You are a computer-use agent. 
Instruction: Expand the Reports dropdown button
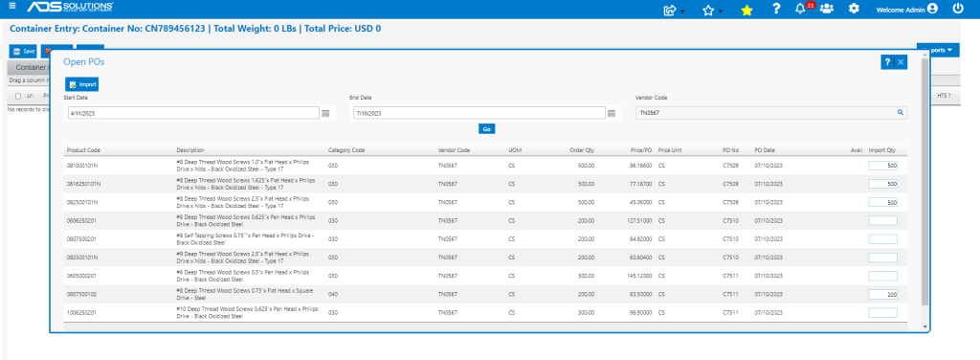pyautogui.click(x=938, y=50)
